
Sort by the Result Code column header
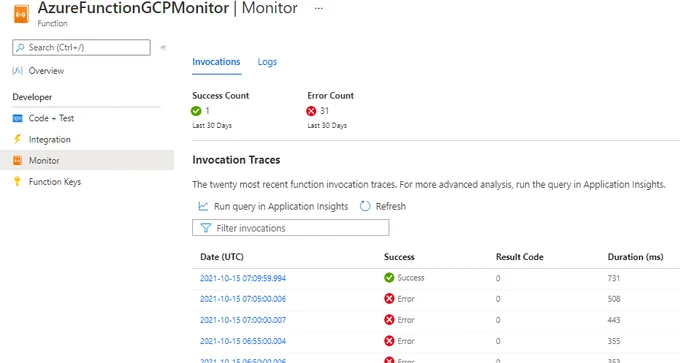(520, 257)
